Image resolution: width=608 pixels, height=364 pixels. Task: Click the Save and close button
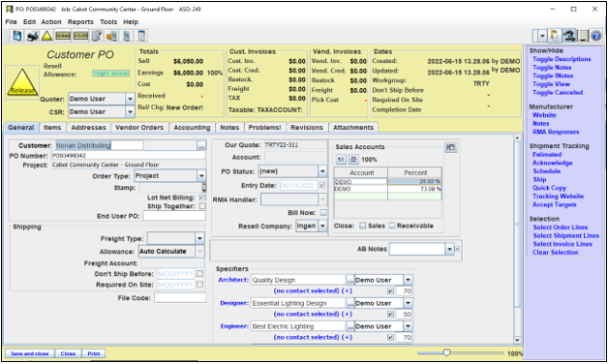(x=29, y=353)
